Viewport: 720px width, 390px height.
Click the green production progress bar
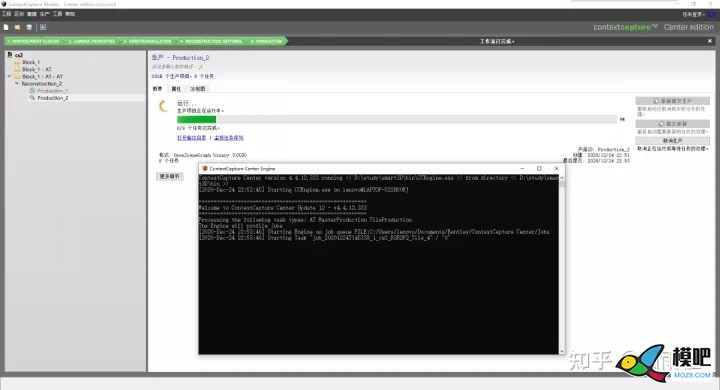396,119
